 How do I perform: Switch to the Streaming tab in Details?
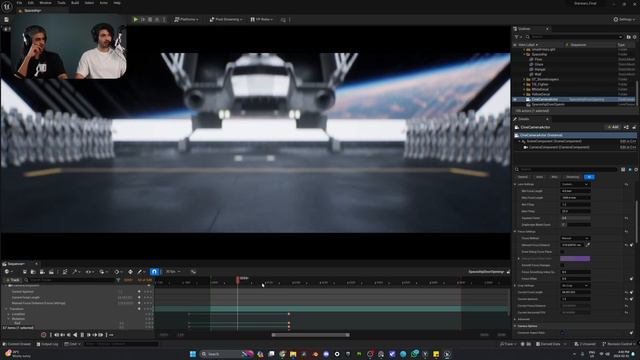pyautogui.click(x=572, y=177)
